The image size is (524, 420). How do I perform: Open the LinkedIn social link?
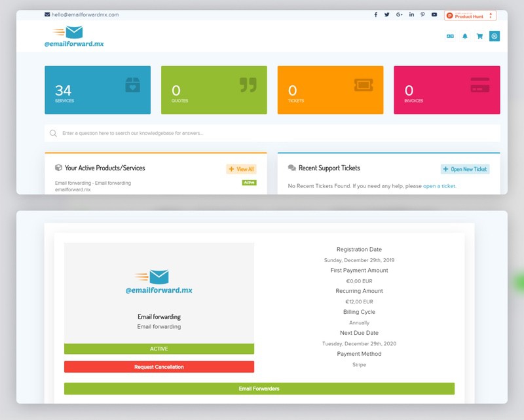(x=411, y=14)
